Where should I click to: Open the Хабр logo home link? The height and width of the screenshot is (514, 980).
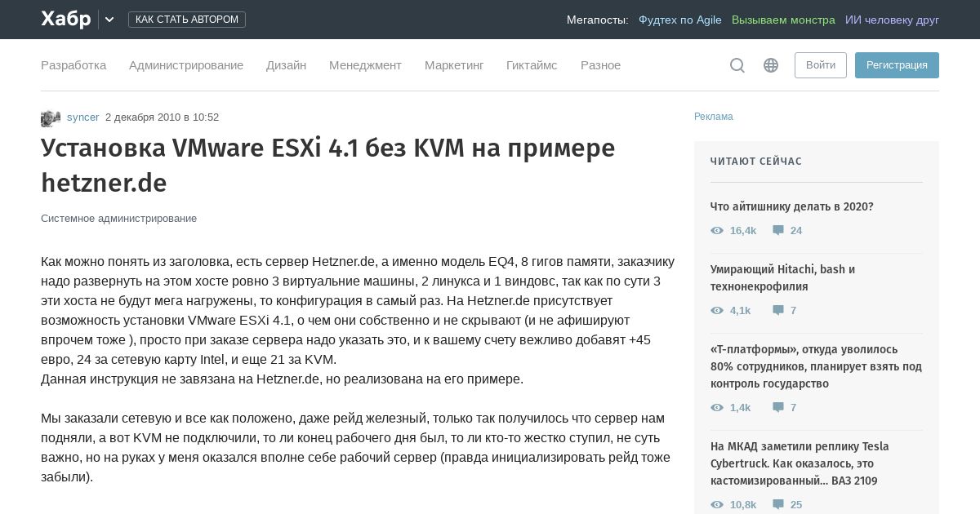point(66,19)
